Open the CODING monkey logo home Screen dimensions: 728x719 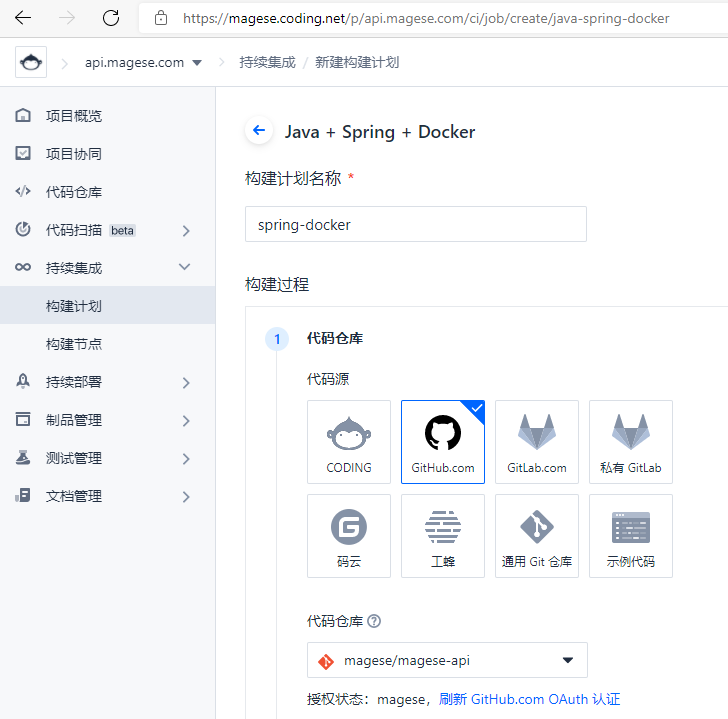coord(31,62)
